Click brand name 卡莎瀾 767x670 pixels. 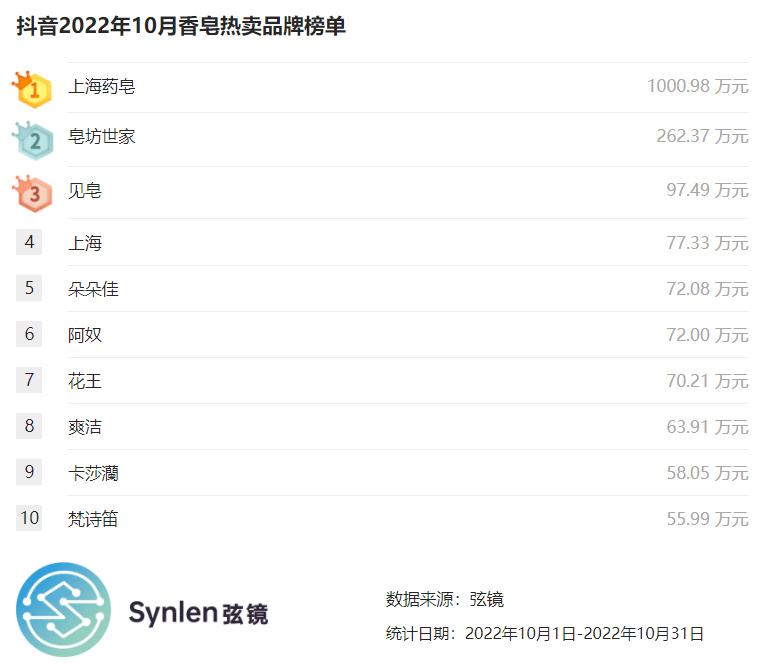coord(93,473)
